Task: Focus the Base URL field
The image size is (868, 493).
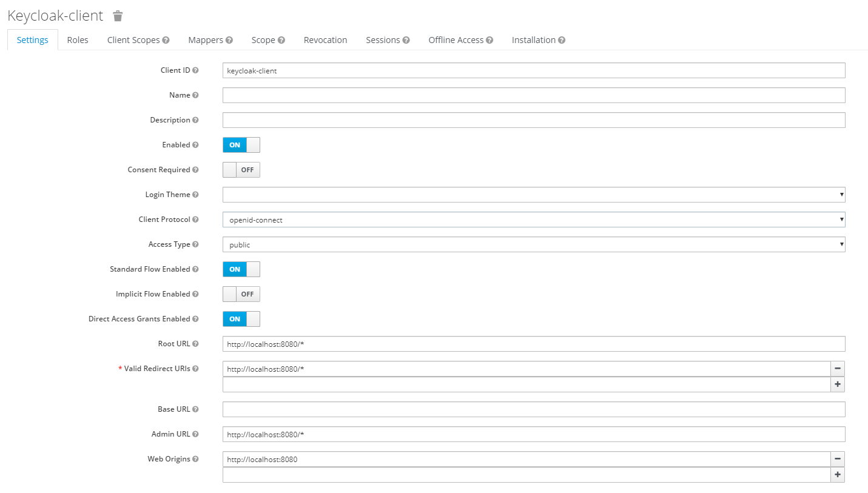Action: pos(534,409)
